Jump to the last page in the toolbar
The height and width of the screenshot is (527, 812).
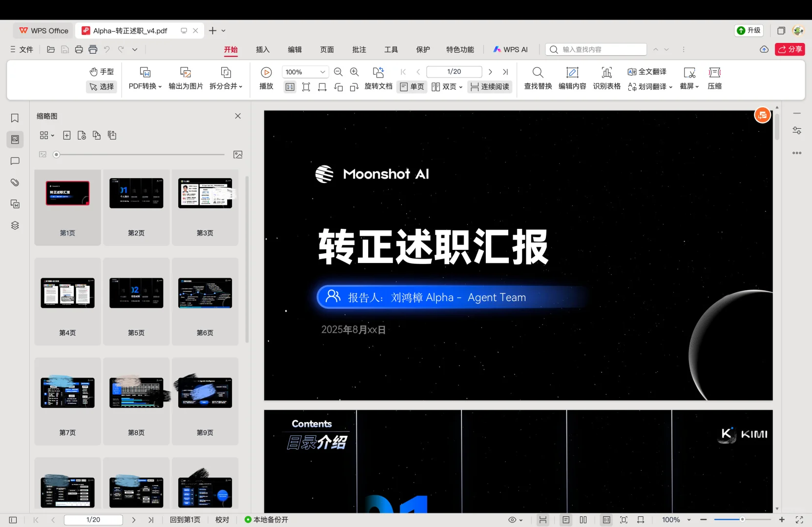[505, 72]
